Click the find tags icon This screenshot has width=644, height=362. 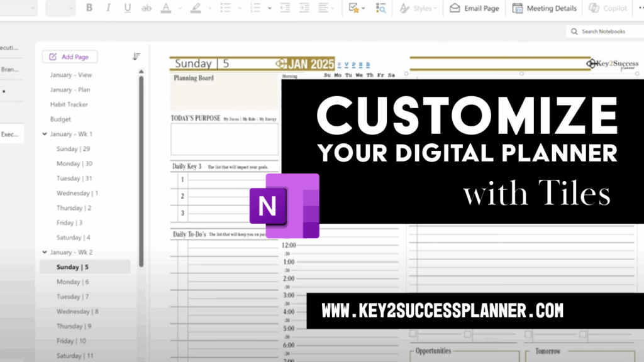[x=380, y=8]
